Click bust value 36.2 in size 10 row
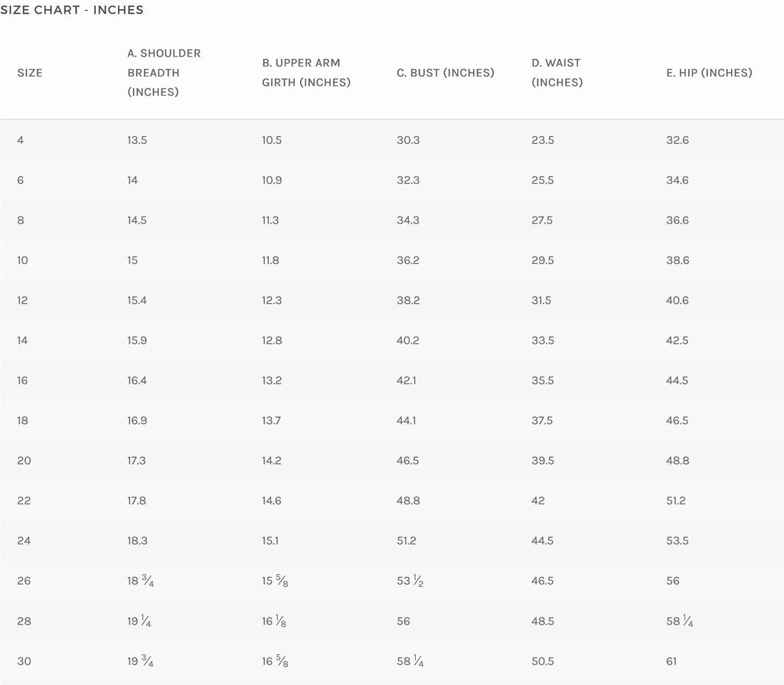The width and height of the screenshot is (784, 685). 408,260
